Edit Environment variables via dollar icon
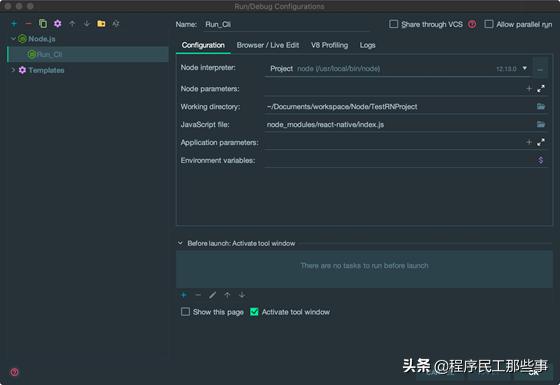Image resolution: width=560 pixels, height=385 pixels. click(x=541, y=160)
